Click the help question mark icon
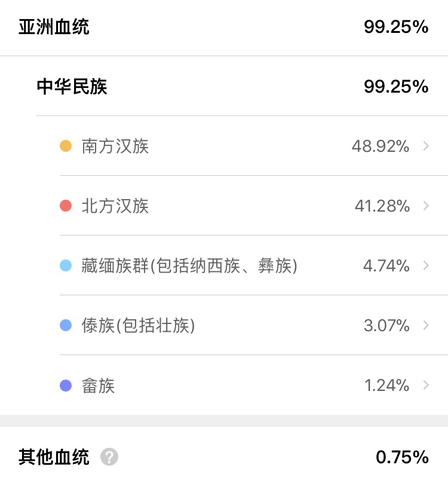 tap(109, 457)
